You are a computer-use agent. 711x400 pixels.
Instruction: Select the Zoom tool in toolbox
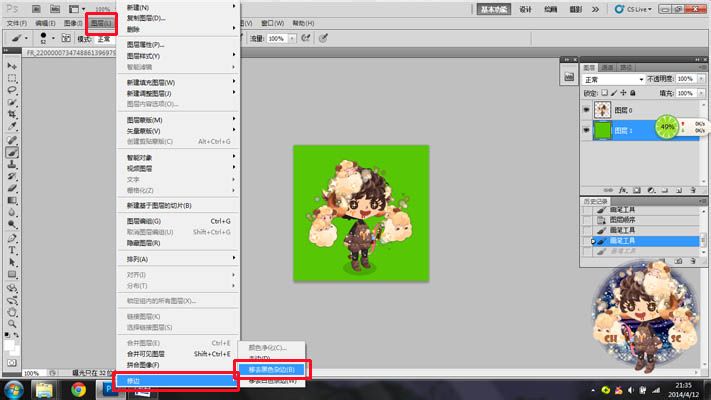12,324
